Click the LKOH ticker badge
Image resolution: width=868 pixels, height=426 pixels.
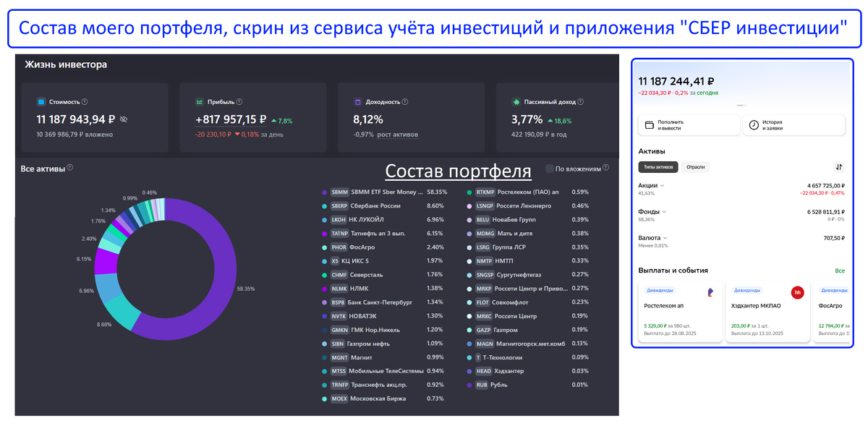coord(339,220)
